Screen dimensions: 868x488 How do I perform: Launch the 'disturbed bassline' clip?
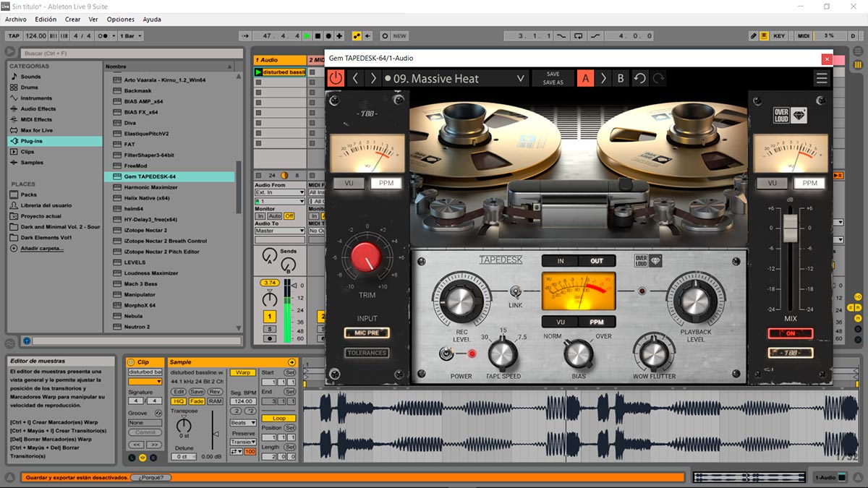259,72
